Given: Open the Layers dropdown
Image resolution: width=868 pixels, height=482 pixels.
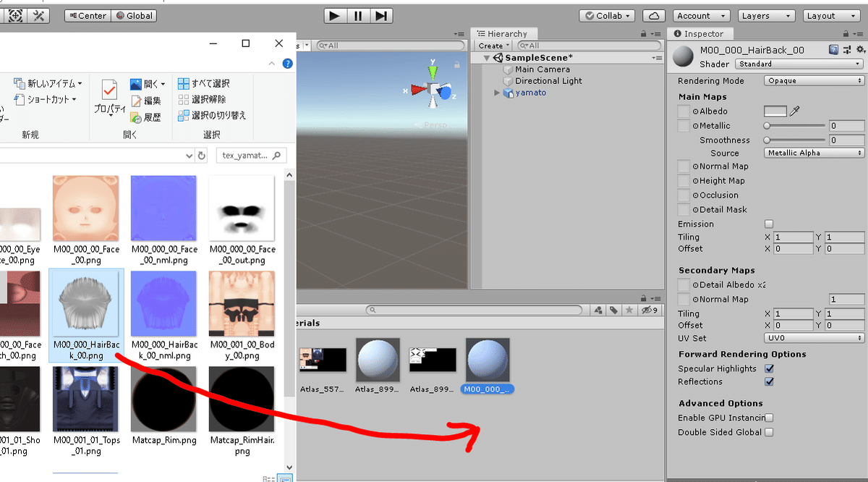Looking at the screenshot, I should click(x=767, y=15).
